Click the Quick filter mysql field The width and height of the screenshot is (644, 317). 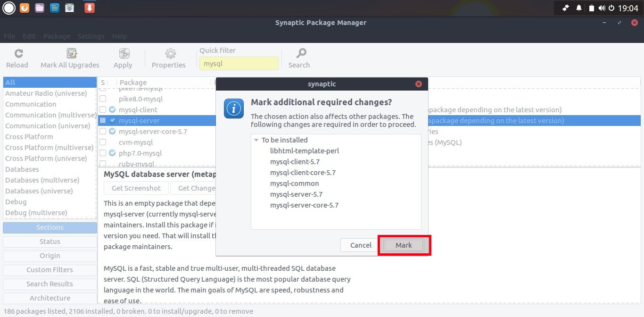[239, 64]
